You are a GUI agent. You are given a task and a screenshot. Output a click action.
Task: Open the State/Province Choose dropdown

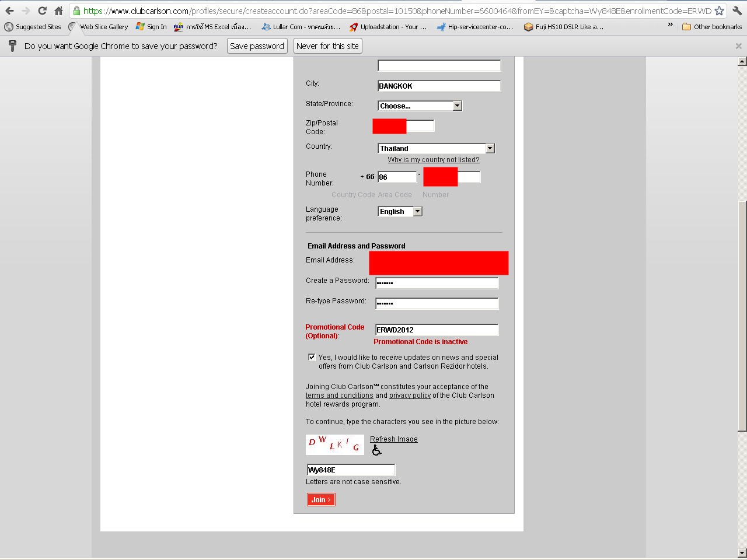[420, 106]
